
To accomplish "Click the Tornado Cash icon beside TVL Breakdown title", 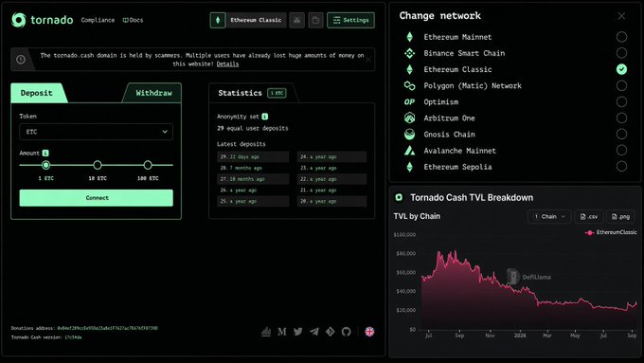I will tap(399, 197).
